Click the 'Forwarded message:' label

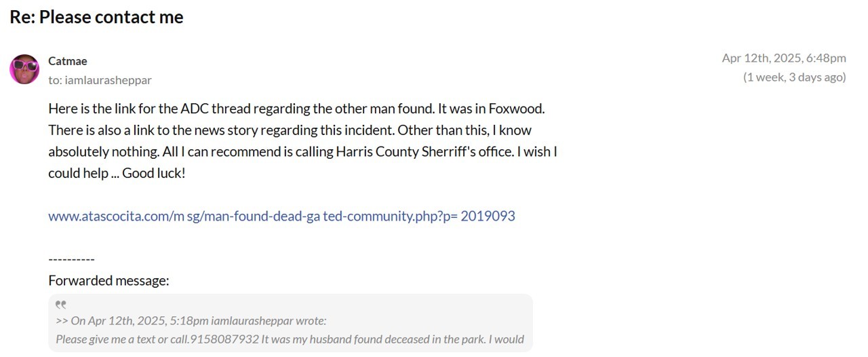tap(108, 280)
